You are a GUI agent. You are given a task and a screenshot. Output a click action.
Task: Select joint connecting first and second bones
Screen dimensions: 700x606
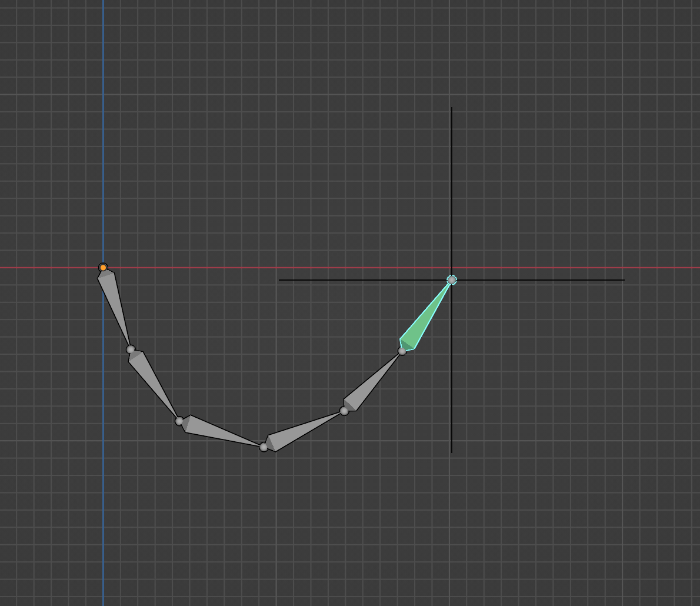131,349
